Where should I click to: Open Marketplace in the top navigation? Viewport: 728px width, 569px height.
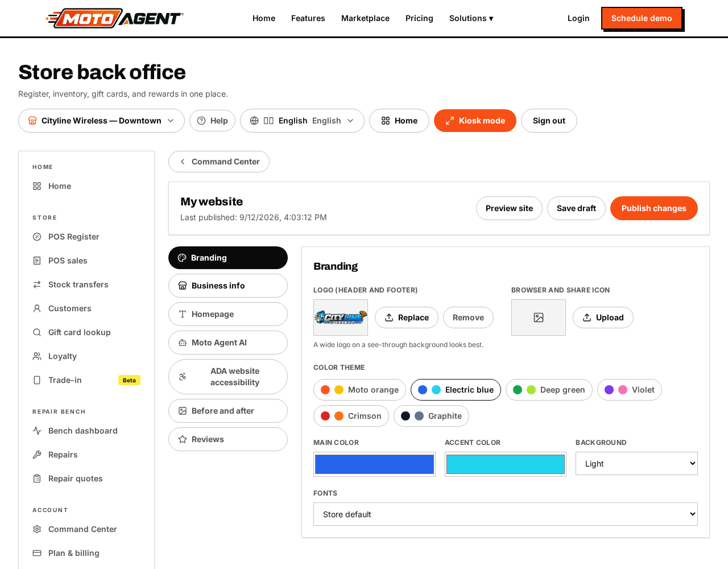(x=365, y=18)
